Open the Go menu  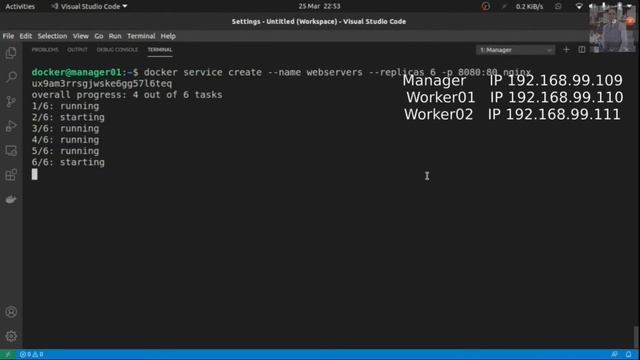[99, 36]
